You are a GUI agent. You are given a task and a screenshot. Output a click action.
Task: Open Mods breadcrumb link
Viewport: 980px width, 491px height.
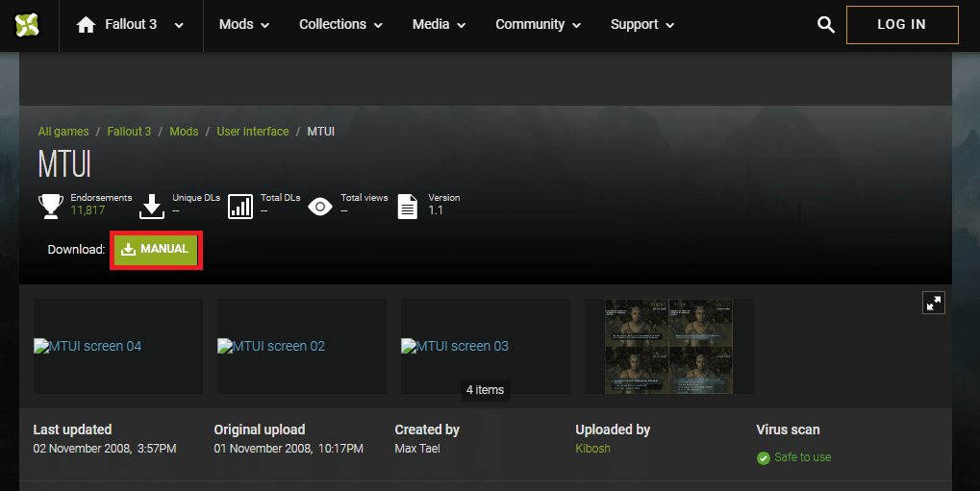click(x=184, y=132)
